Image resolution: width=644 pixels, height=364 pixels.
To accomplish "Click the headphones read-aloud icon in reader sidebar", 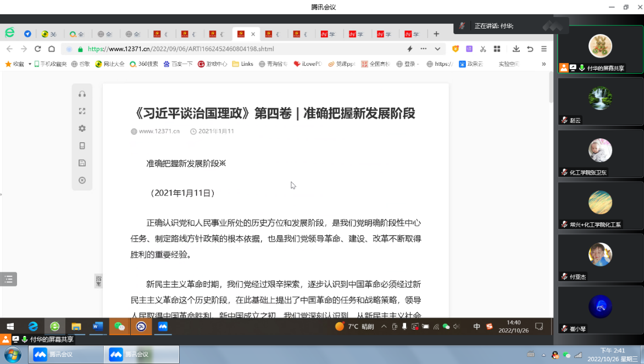I will pos(82,94).
